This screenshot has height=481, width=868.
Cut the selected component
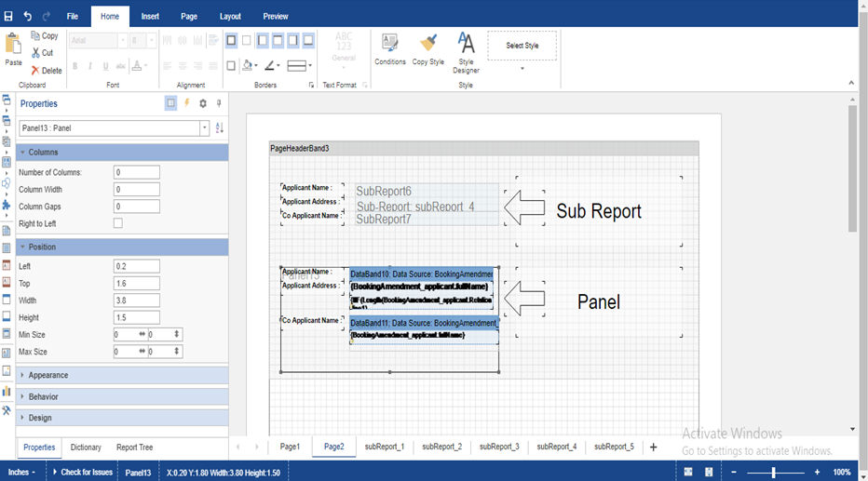tap(42, 53)
